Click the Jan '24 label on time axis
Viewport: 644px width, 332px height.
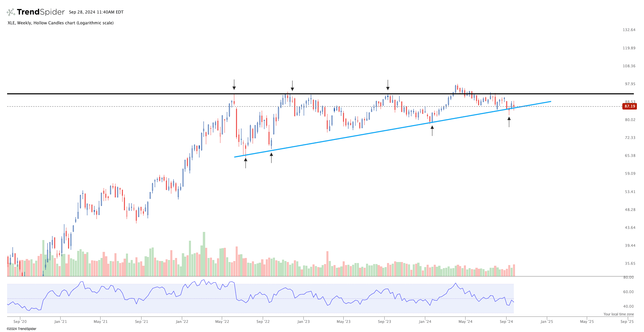[425, 322]
